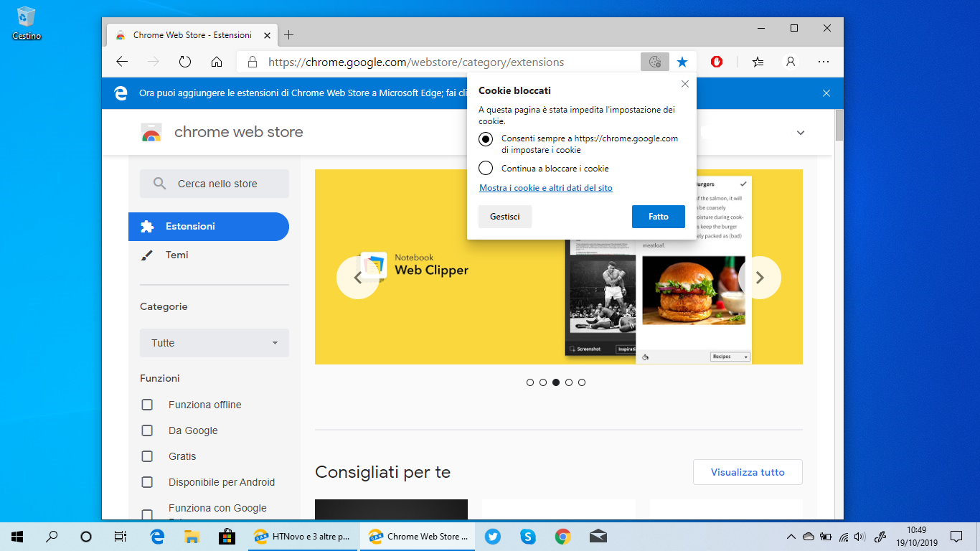Open the Windows Start menu
980x551 pixels.
(x=17, y=536)
